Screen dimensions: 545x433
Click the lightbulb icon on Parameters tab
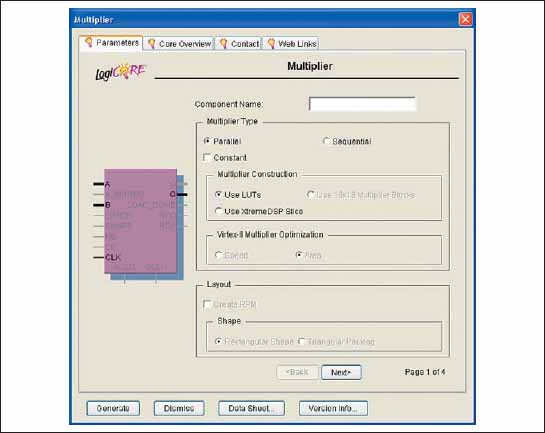tap(89, 42)
